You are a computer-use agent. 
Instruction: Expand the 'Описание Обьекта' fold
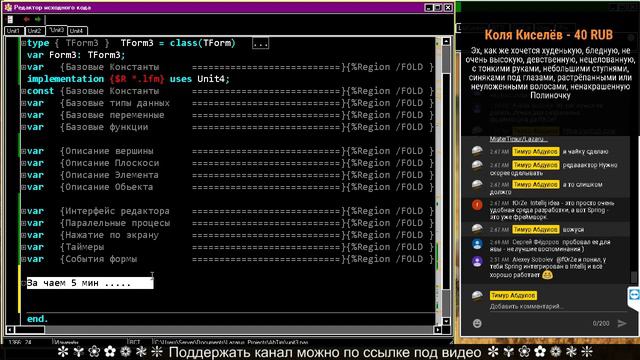(x=24, y=187)
